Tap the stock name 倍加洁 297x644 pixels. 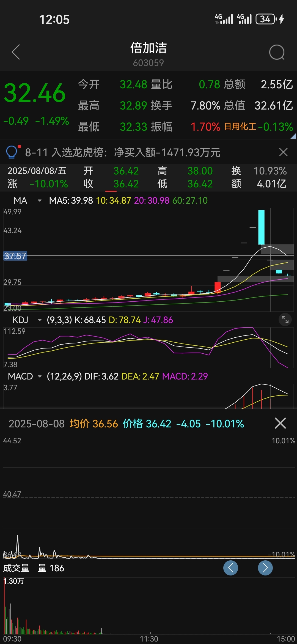tap(148, 48)
